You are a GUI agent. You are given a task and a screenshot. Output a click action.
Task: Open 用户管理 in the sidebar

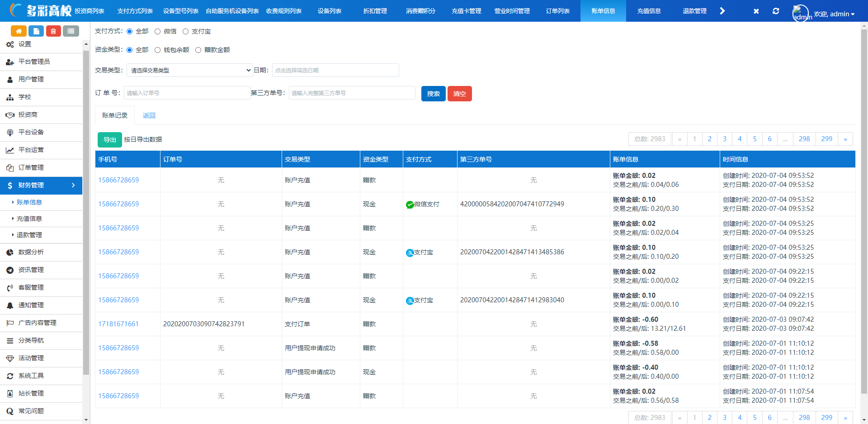point(41,80)
